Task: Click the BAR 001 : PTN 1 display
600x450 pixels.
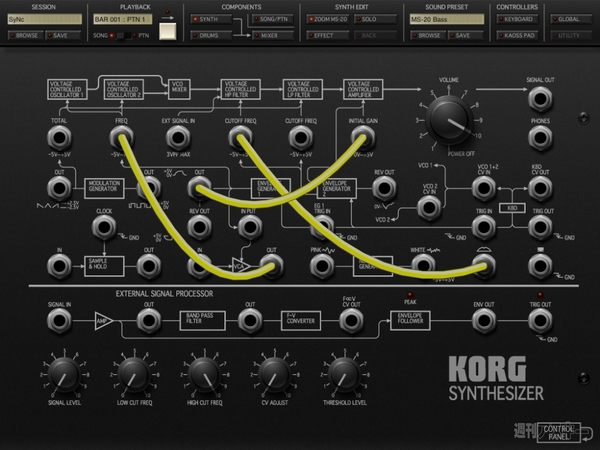Action: (122, 19)
